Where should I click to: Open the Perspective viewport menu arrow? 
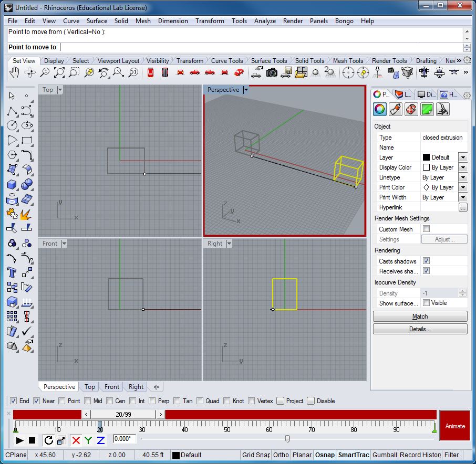[x=246, y=90]
